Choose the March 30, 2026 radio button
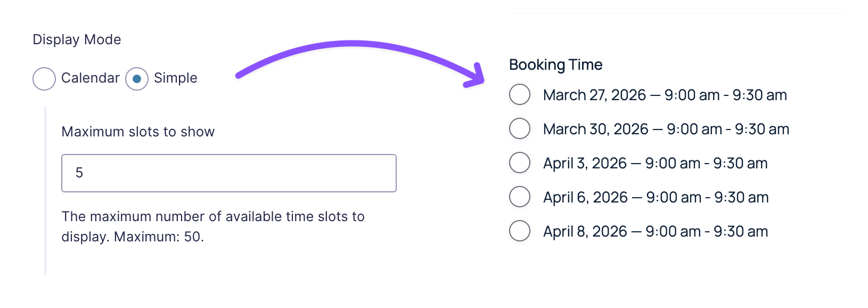The width and height of the screenshot is (868, 308). click(x=520, y=128)
